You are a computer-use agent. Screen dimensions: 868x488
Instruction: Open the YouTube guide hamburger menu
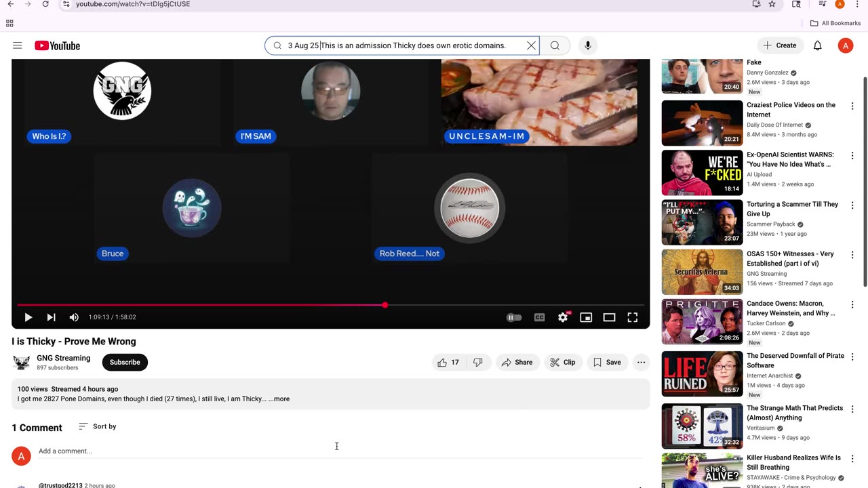click(x=18, y=45)
